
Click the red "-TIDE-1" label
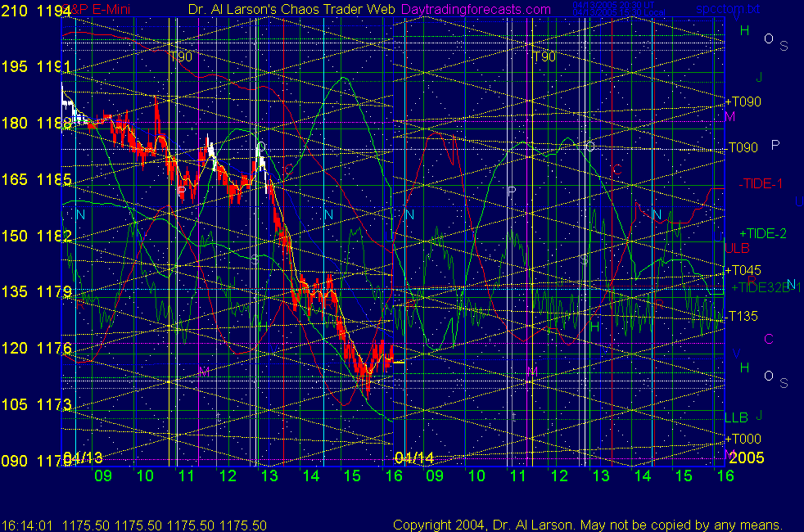click(x=761, y=183)
